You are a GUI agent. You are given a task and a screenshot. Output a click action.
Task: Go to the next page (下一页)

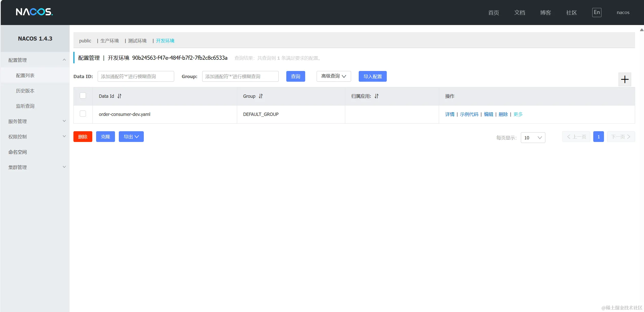click(621, 137)
